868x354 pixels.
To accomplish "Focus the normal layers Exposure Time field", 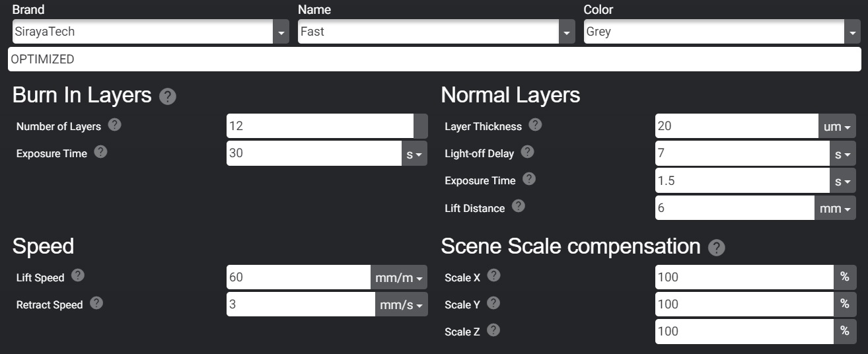I will click(742, 180).
